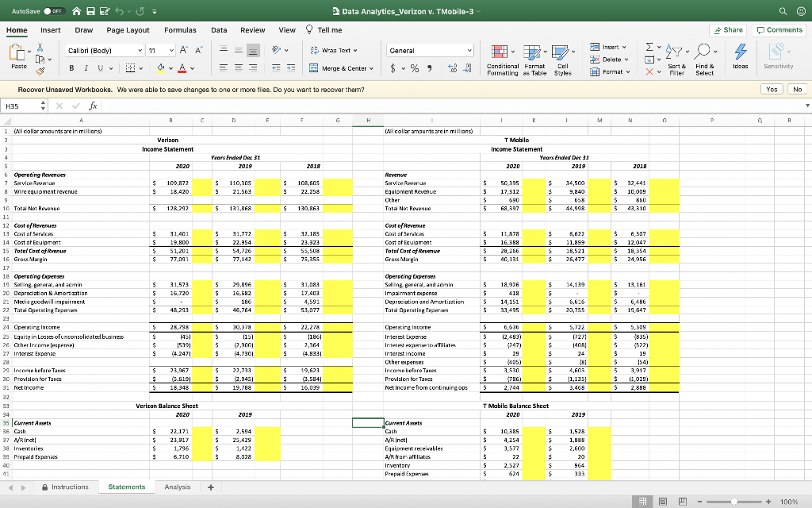The image size is (812, 508).
Task: Switch to the Formulas ribbon tab
Action: coord(180,30)
